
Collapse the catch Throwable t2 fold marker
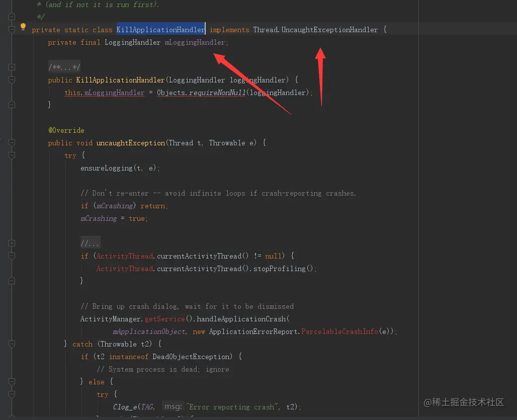click(12, 344)
